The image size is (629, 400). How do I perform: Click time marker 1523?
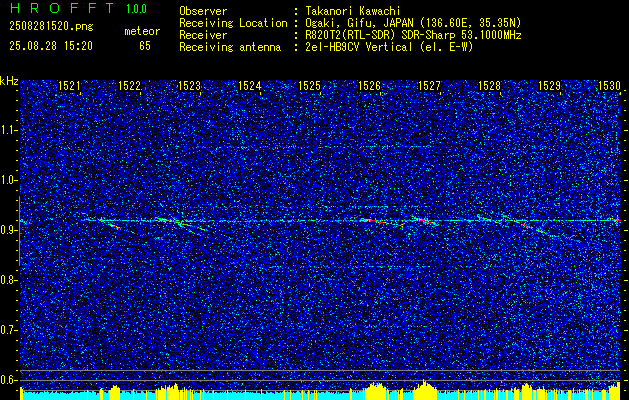(x=189, y=86)
